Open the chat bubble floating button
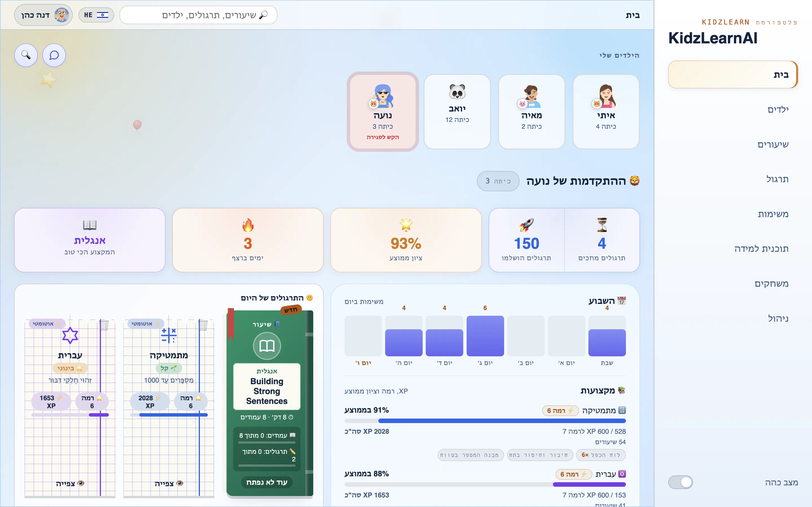Screen dimensions: 812x507 pos(54,55)
